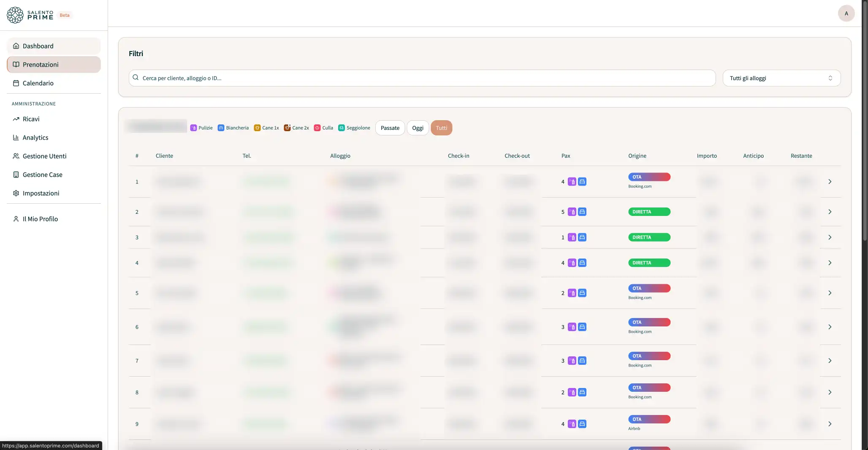
Task: Open the user avatar 'A' menu
Action: coord(846,13)
